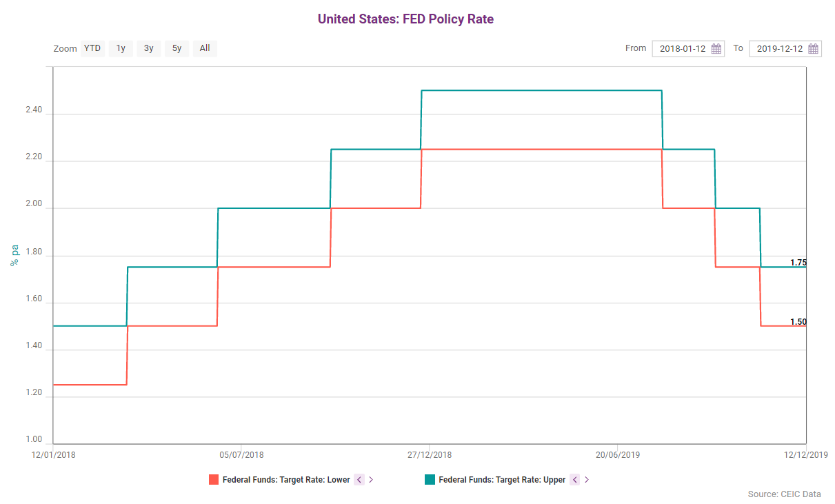Click previous arrow beside Target Rate: Lower
835x504 pixels.
pos(359,480)
